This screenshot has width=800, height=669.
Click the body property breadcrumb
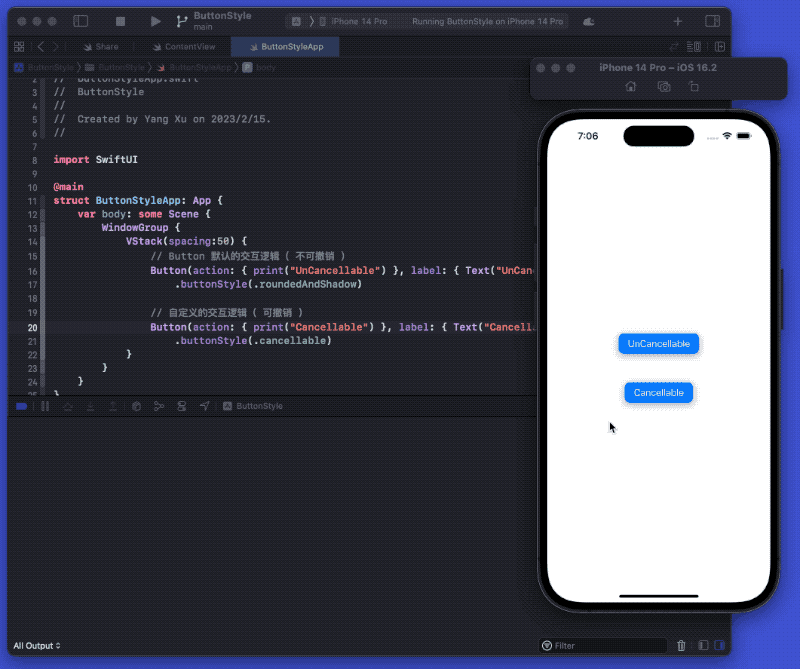point(259,67)
